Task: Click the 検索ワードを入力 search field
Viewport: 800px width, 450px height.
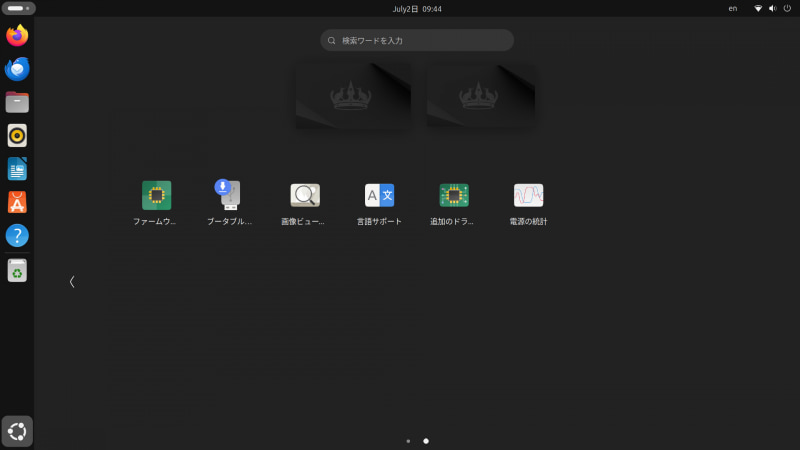Action: click(417, 40)
